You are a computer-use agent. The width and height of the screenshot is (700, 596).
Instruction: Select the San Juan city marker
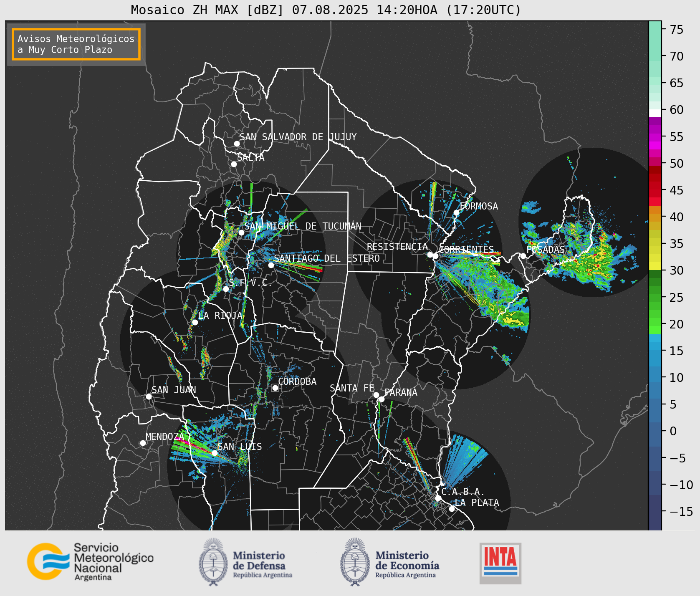149,396
